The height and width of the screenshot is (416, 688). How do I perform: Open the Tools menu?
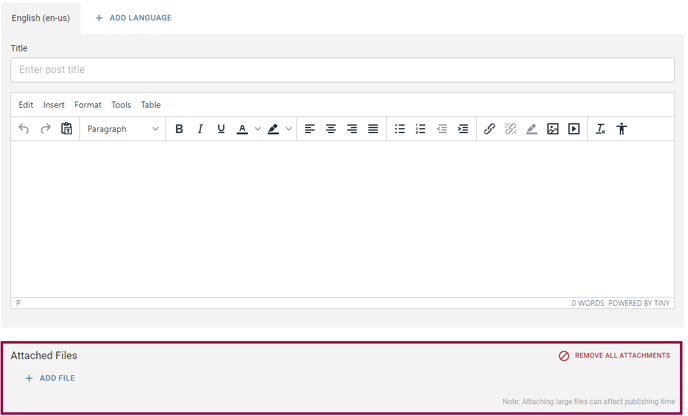point(121,105)
